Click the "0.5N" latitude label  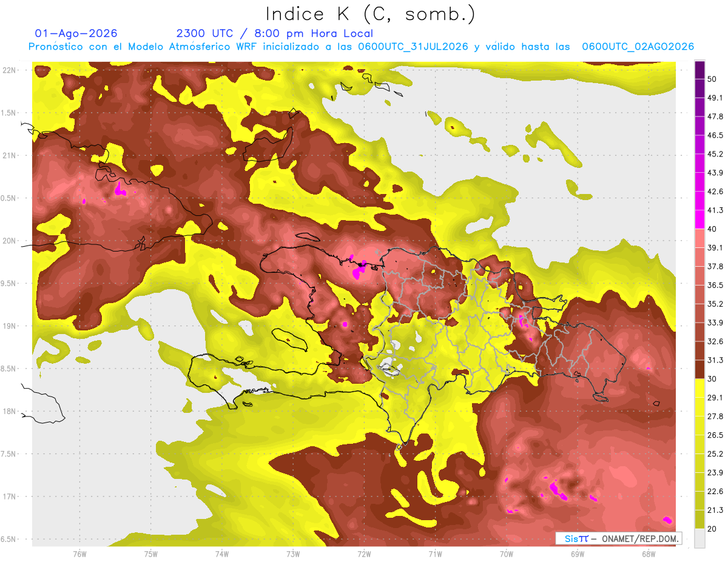pos(10,198)
